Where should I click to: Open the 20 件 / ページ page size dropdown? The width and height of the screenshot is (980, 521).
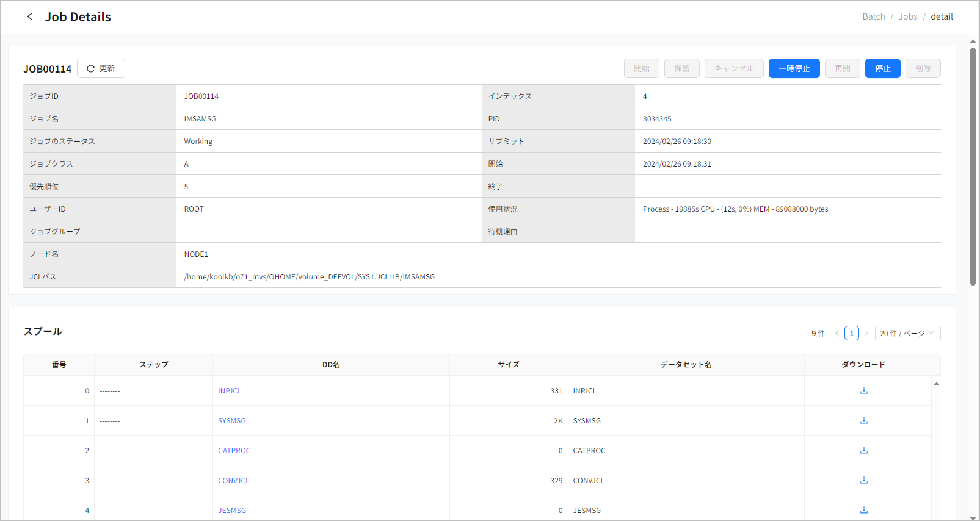(907, 333)
